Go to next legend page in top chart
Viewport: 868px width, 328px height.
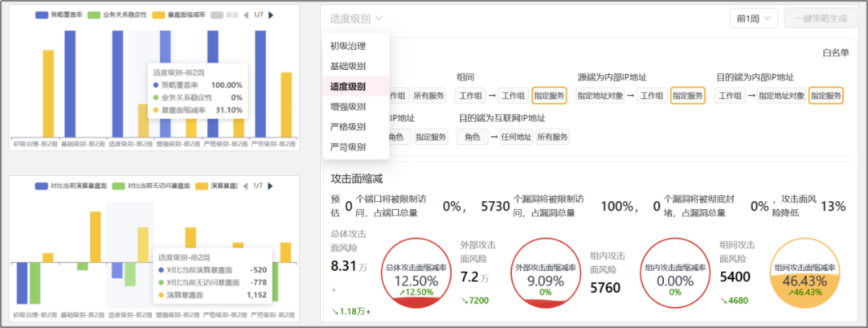click(271, 15)
